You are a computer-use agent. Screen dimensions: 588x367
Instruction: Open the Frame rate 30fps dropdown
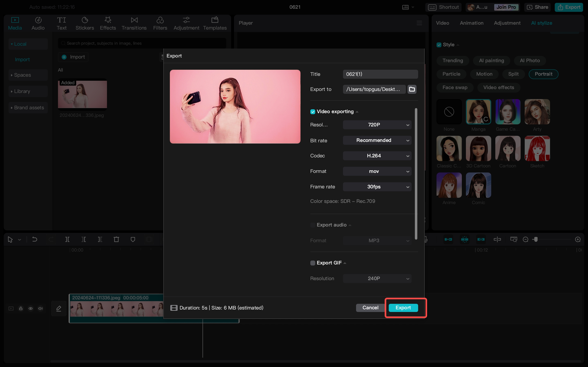pos(377,187)
